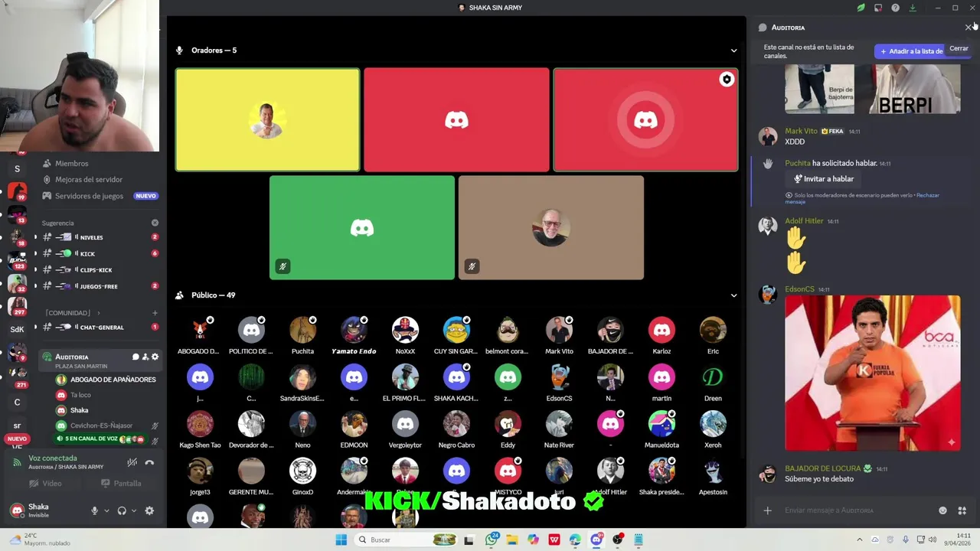The height and width of the screenshot is (551, 980).
Task: Expand the CLIPS-KICK channel arrow
Action: point(35,269)
